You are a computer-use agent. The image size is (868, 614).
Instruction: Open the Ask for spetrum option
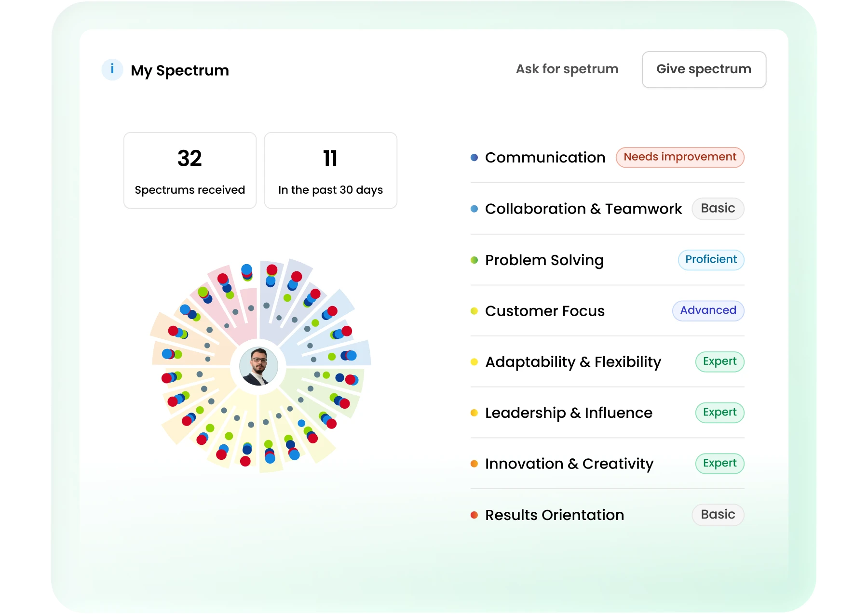click(x=567, y=69)
